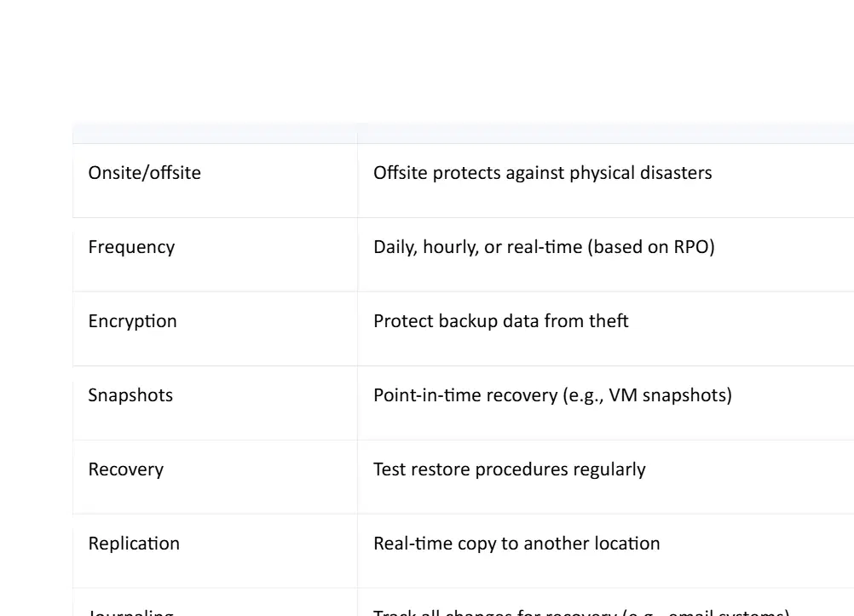Select 'Point-in-time recovery' description cell
This screenshot has width=854, height=616.
coord(606,403)
